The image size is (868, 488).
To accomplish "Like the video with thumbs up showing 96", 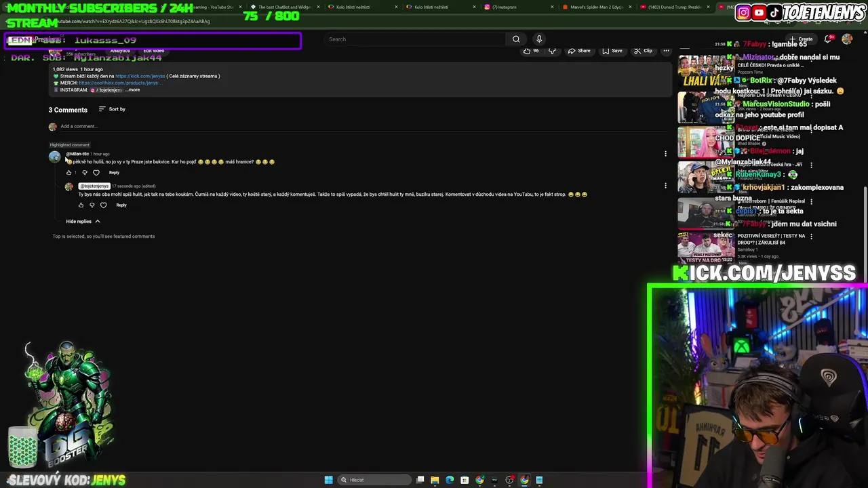I will [x=531, y=51].
